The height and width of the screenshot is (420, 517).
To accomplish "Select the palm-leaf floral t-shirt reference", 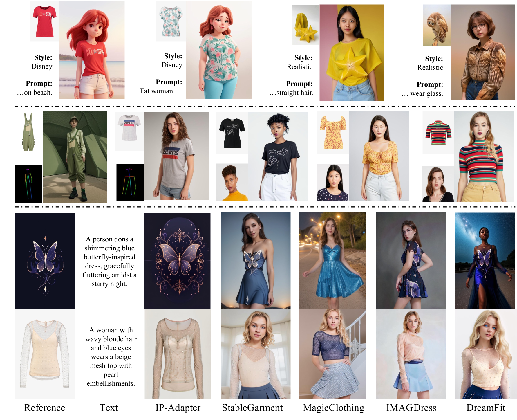I will coord(171,21).
